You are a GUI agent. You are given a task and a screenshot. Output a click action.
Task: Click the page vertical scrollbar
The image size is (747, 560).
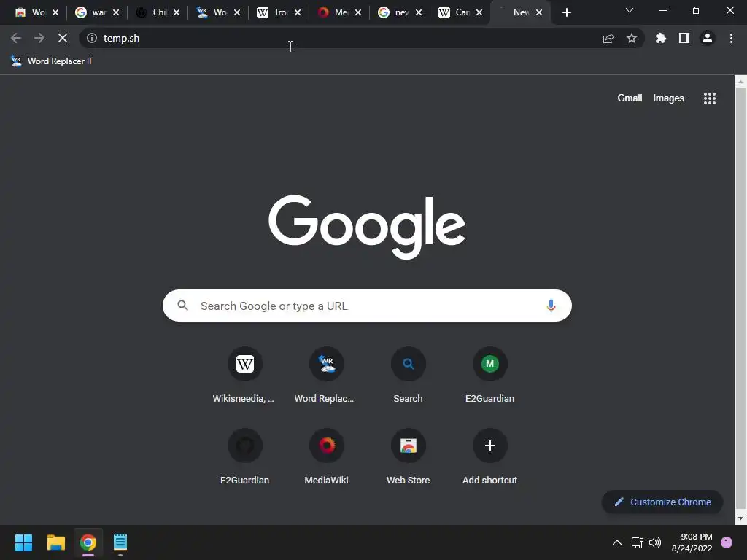[740, 300]
